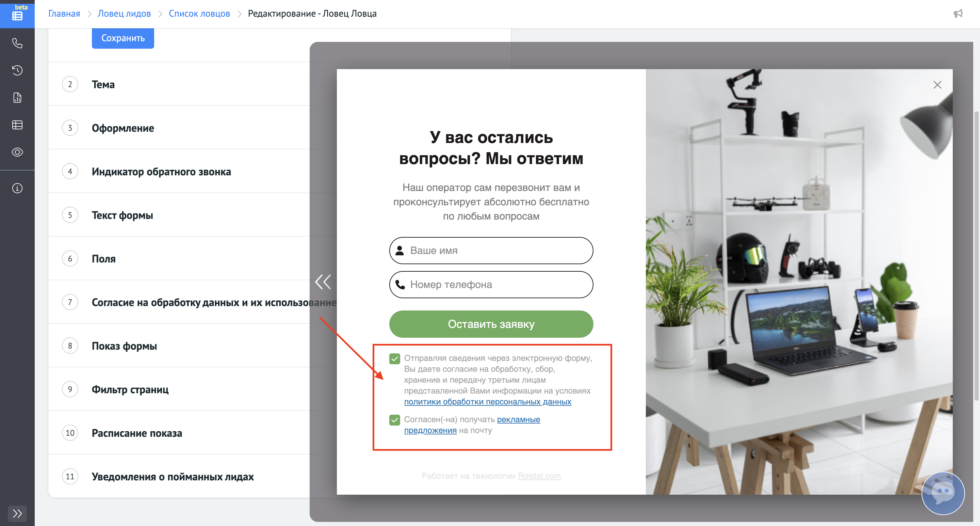
Task: Click the Оставить заявку button
Action: [x=491, y=324]
